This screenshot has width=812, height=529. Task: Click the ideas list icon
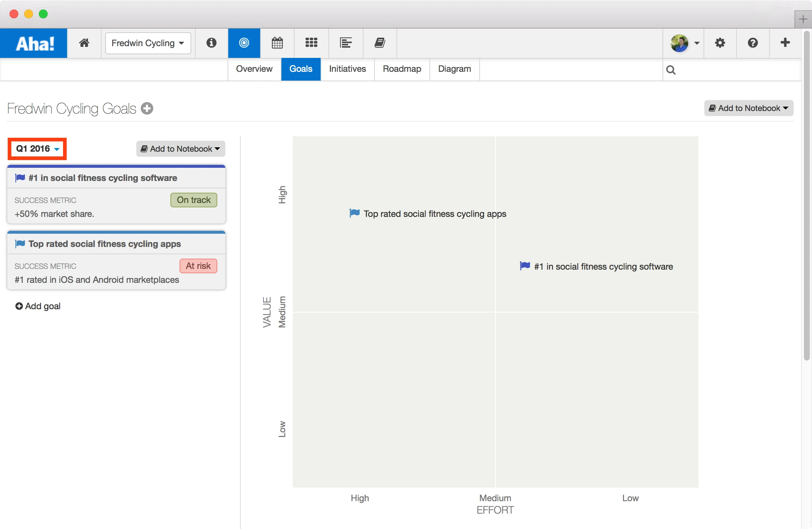[x=346, y=43]
